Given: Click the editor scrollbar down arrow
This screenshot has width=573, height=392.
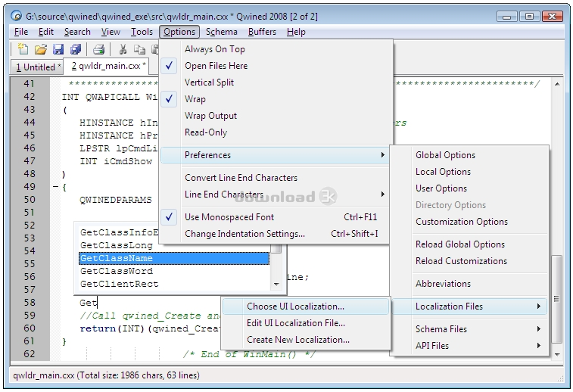Looking at the screenshot, I should 557,354.
